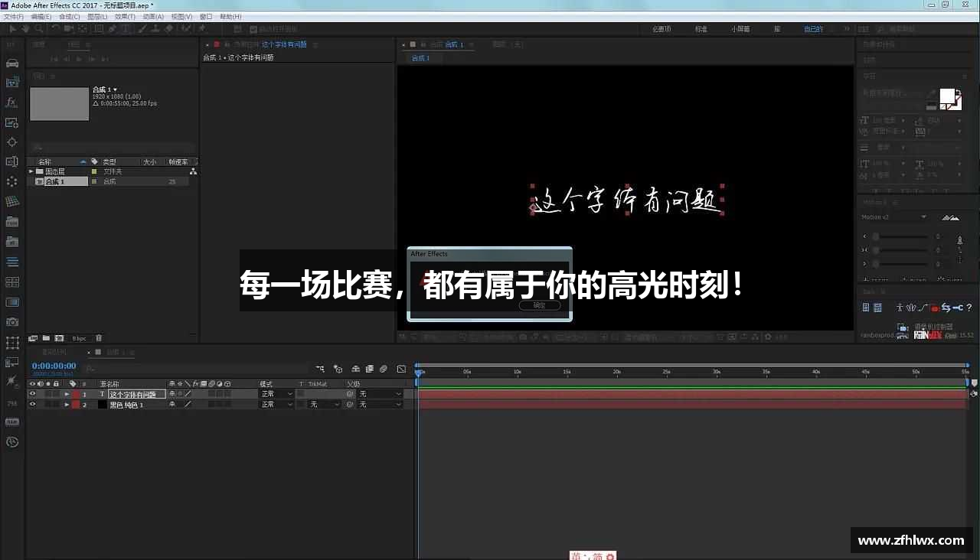980x560 pixels.
Task: Click the timeline layer search field
Action: (195, 369)
